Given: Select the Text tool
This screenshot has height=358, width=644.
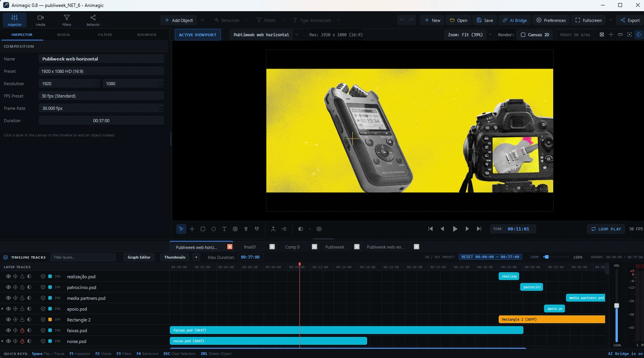Looking at the screenshot, I should tap(224, 229).
